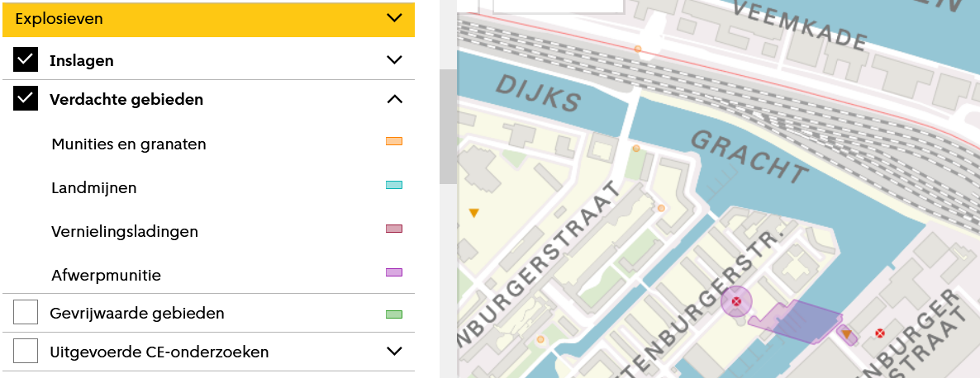Click the Explosieven yellow header label

point(59,19)
